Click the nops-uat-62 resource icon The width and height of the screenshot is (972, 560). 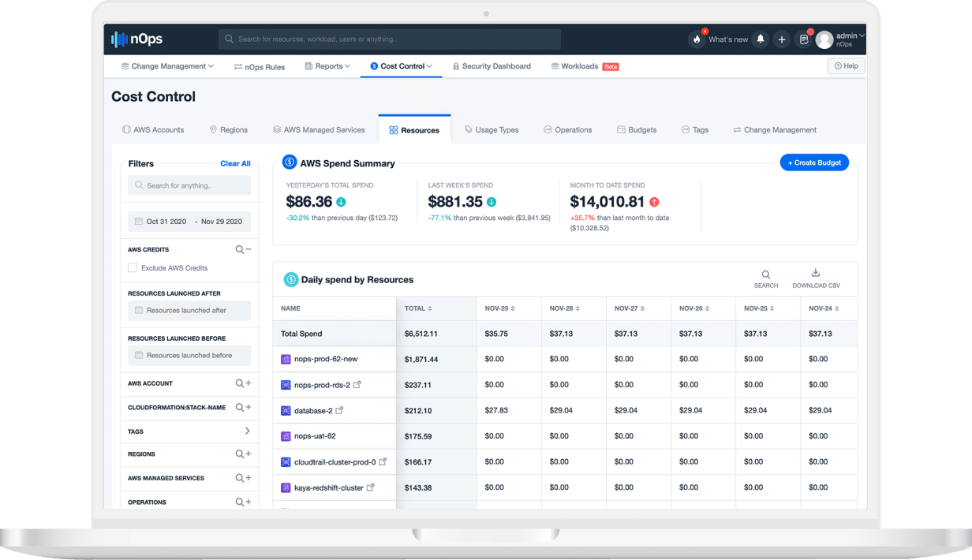286,436
